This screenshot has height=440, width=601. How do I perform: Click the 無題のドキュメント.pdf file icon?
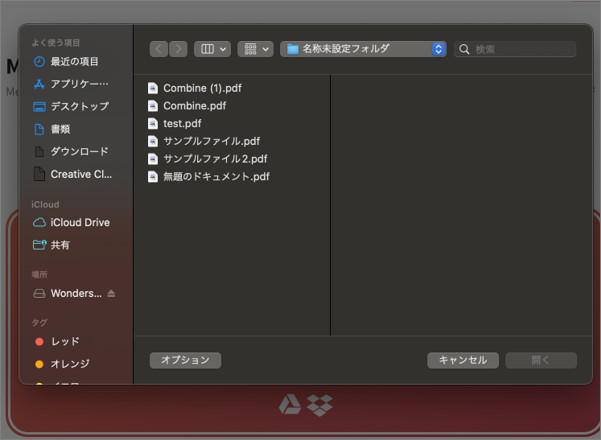pyautogui.click(x=153, y=176)
